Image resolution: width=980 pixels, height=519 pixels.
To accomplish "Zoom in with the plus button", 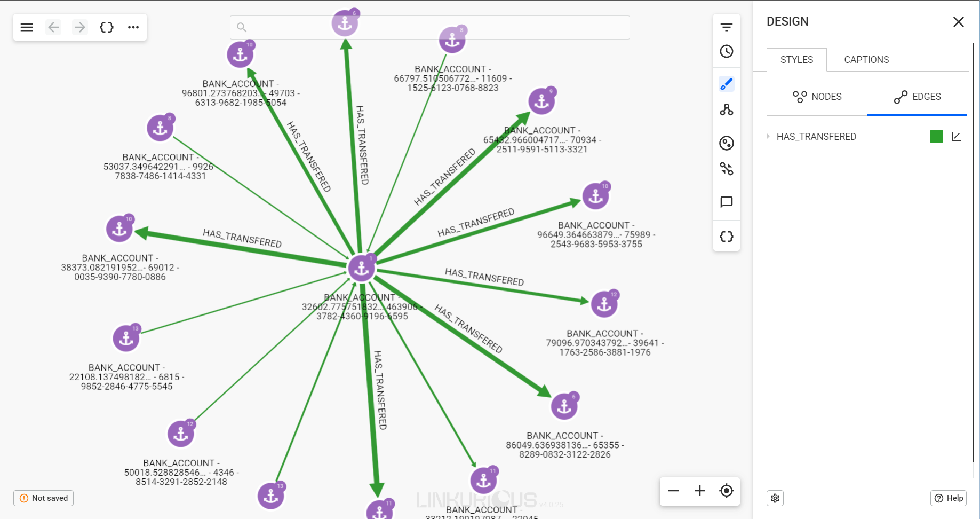I will click(x=700, y=491).
